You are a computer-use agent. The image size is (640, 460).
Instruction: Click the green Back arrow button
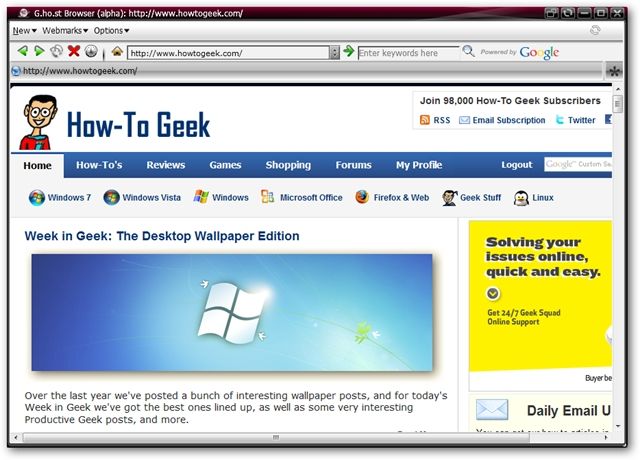(x=23, y=51)
